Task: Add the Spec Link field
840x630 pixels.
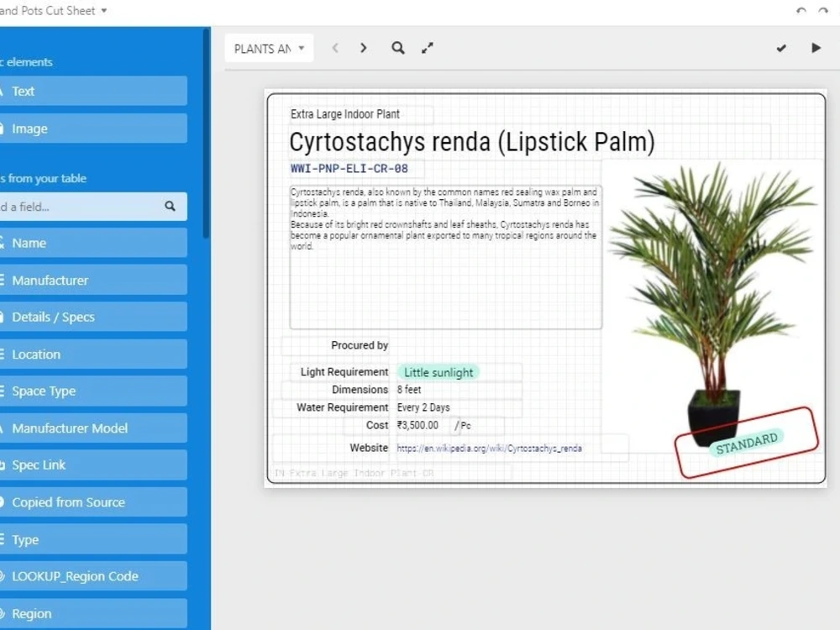Action: (x=93, y=465)
